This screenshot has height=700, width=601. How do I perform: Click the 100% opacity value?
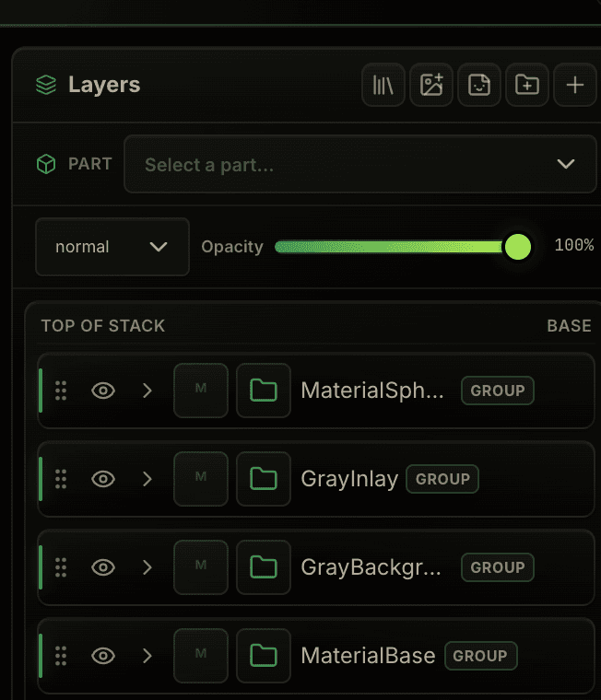[x=573, y=245]
